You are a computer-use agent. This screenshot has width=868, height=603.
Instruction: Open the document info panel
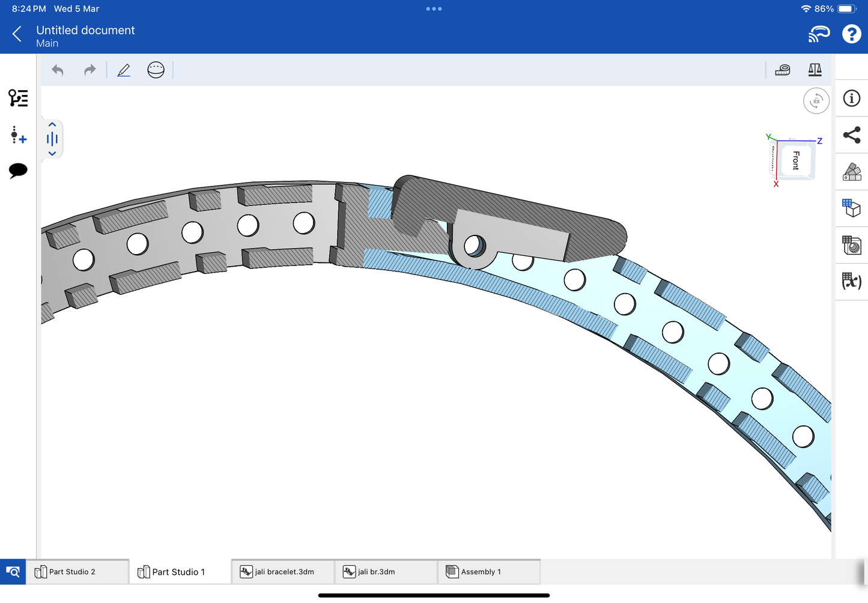851,98
